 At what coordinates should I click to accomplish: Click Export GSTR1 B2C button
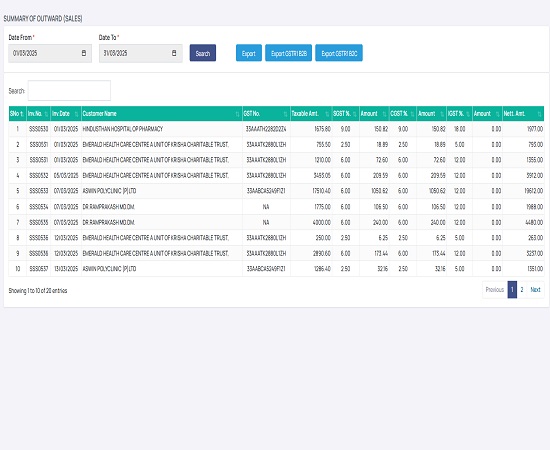click(339, 53)
